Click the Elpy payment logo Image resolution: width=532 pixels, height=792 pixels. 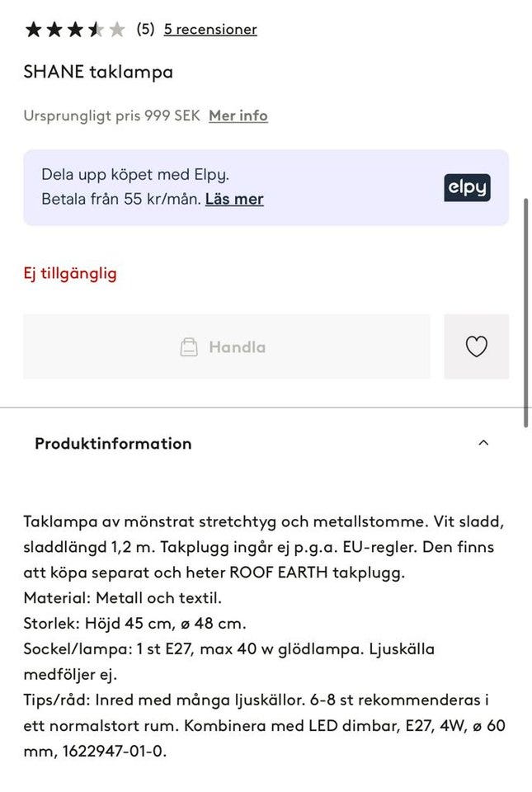pos(466,186)
